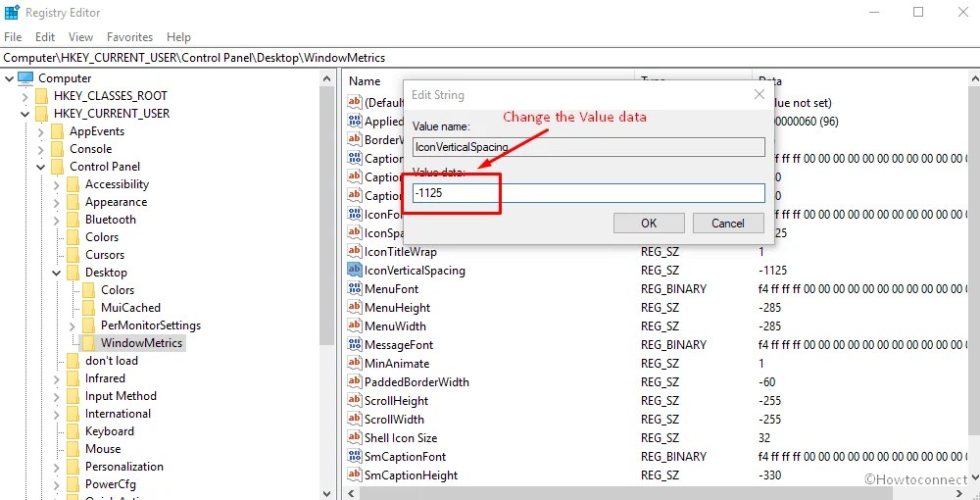Image resolution: width=980 pixels, height=500 pixels.
Task: Select the Colors key under Control Panel
Action: pyautogui.click(x=102, y=237)
